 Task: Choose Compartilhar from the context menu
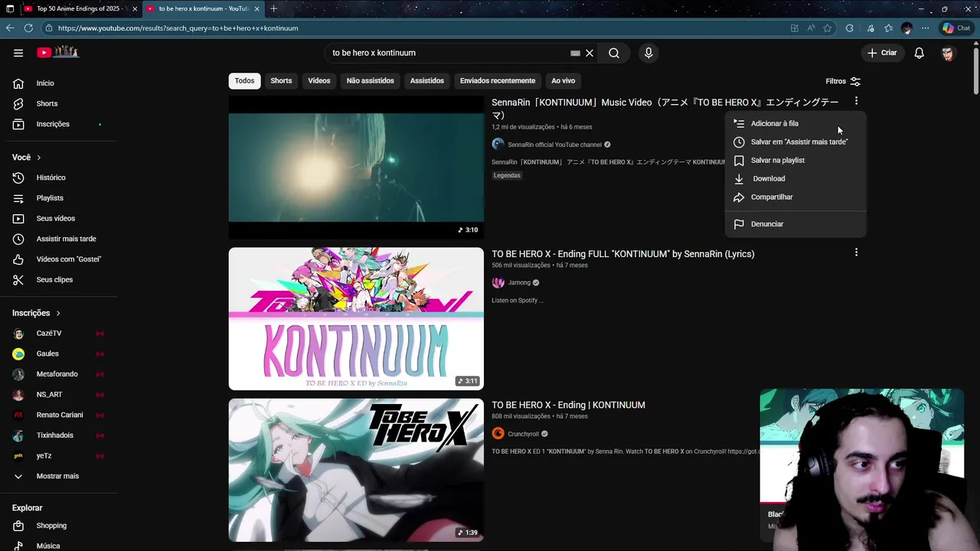pyautogui.click(x=795, y=197)
